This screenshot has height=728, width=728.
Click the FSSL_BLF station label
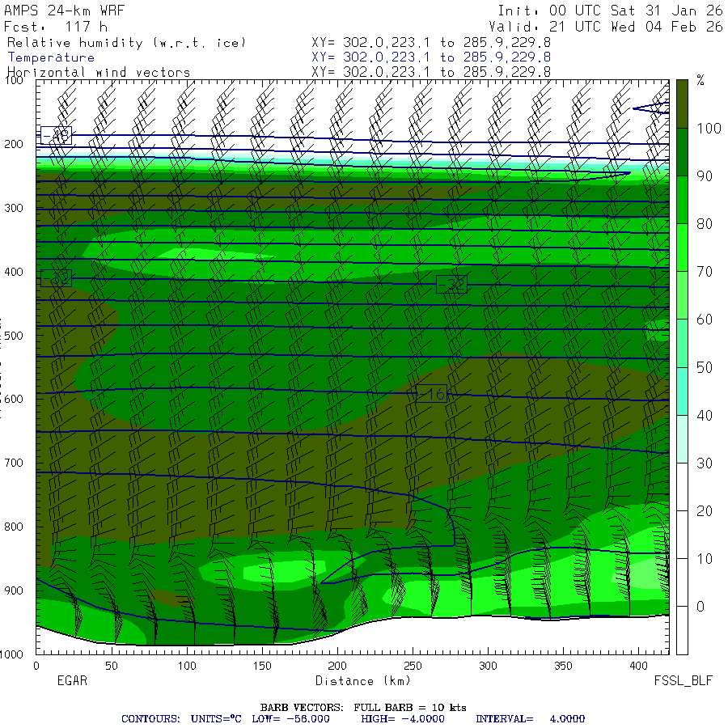tap(684, 681)
